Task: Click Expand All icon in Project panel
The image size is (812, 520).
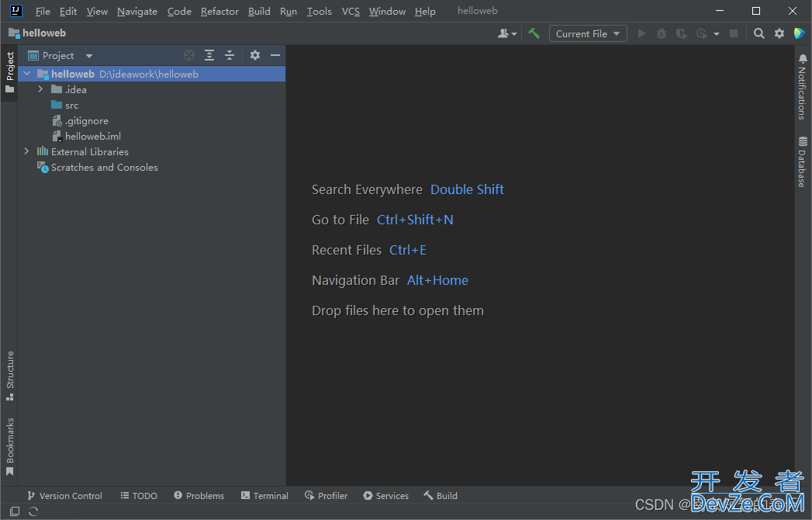Action: pyautogui.click(x=209, y=55)
